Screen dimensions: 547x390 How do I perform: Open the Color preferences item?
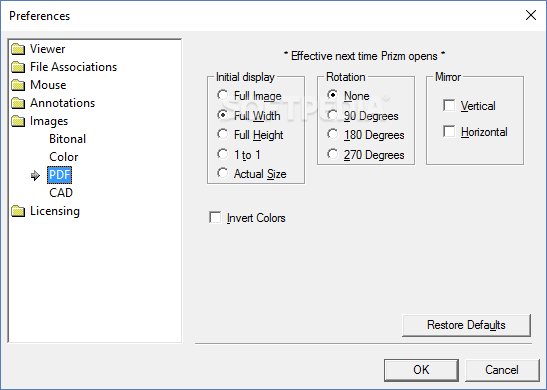[63, 157]
